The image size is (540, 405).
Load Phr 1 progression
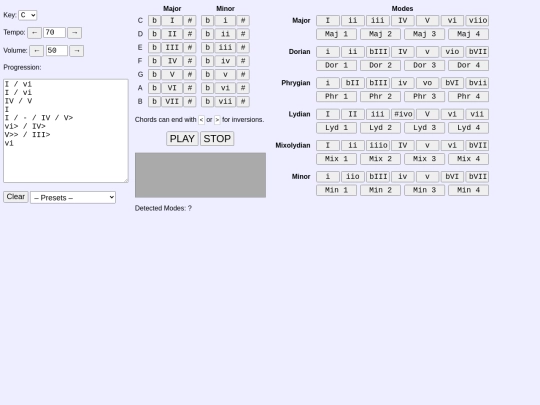point(336,96)
